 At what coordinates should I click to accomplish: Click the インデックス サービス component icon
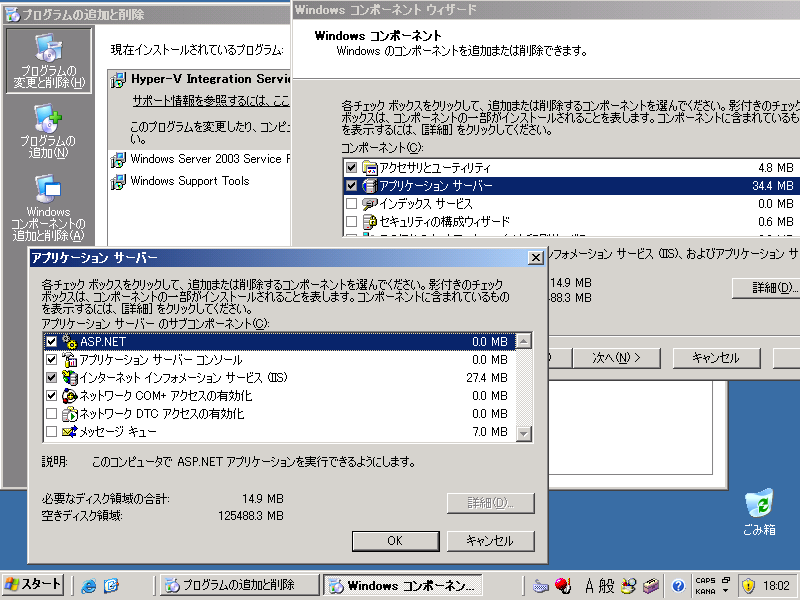[x=369, y=204]
